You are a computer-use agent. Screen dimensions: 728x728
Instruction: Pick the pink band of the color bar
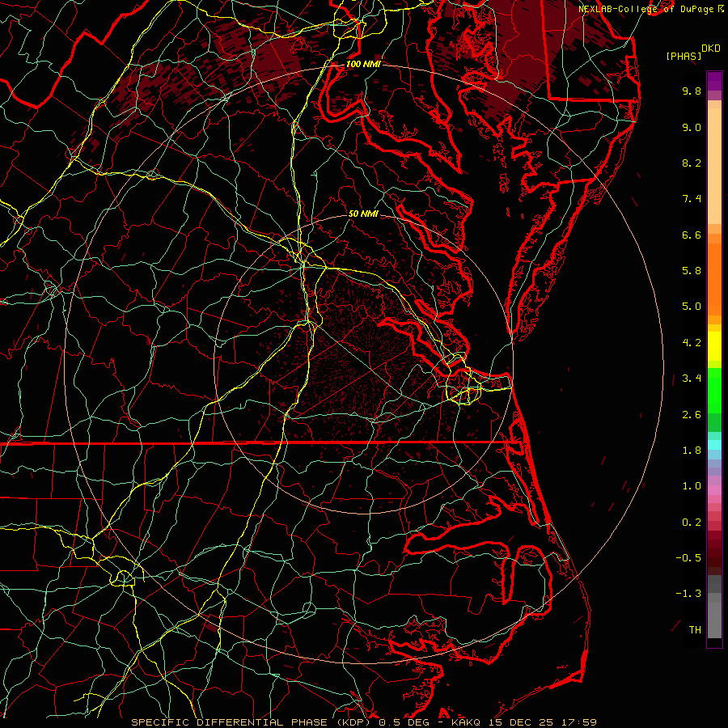coord(714,490)
